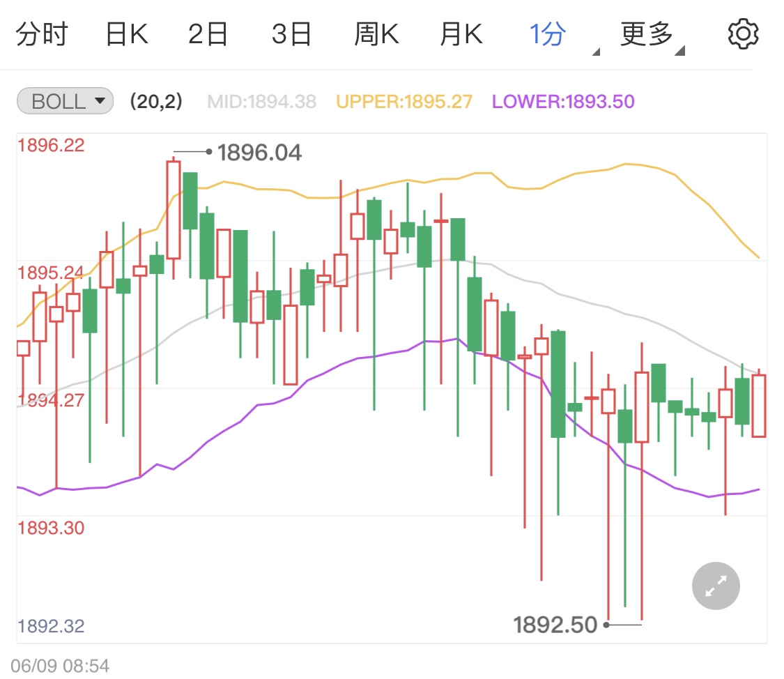Click the LOWER:1893.50 value
The width and height of the screenshot is (784, 679).
tap(563, 102)
